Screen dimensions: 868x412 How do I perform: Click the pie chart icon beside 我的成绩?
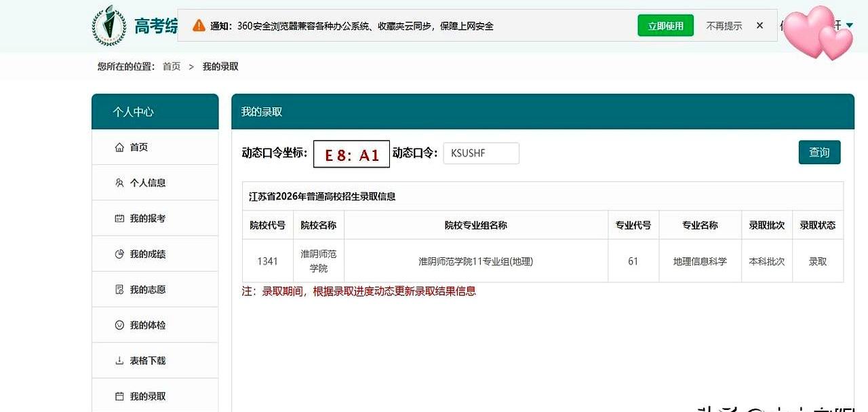119,254
